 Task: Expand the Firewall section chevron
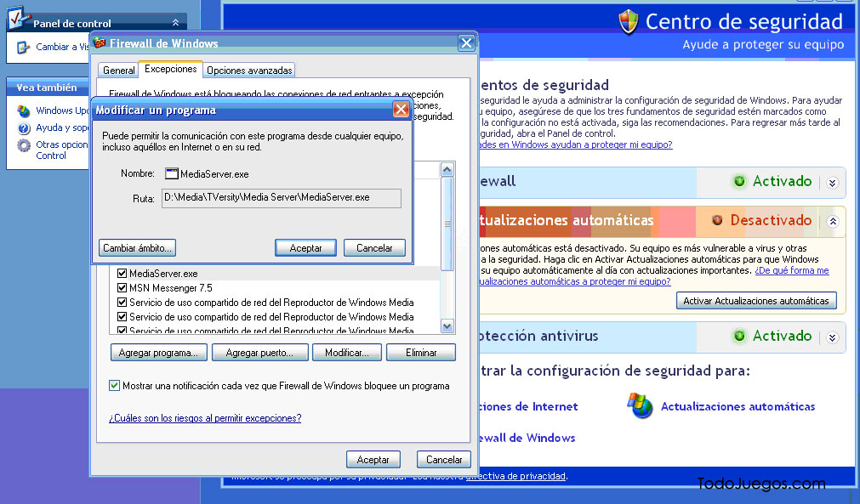pyautogui.click(x=832, y=183)
